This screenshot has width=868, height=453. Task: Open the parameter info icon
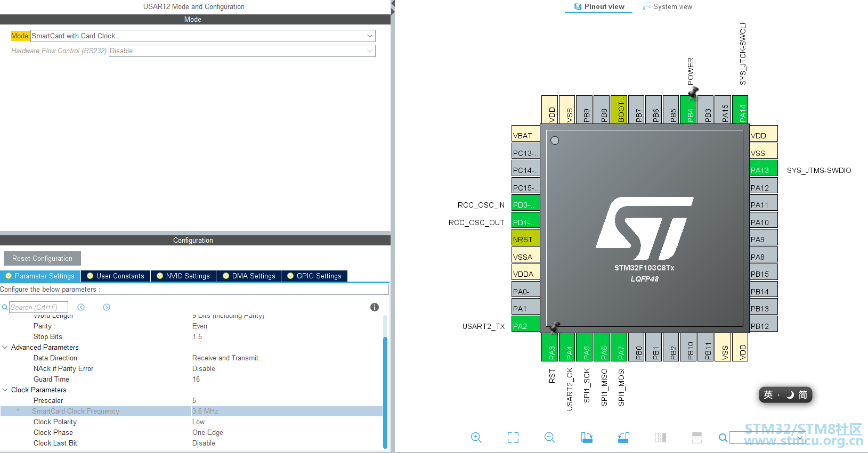pyautogui.click(x=375, y=307)
